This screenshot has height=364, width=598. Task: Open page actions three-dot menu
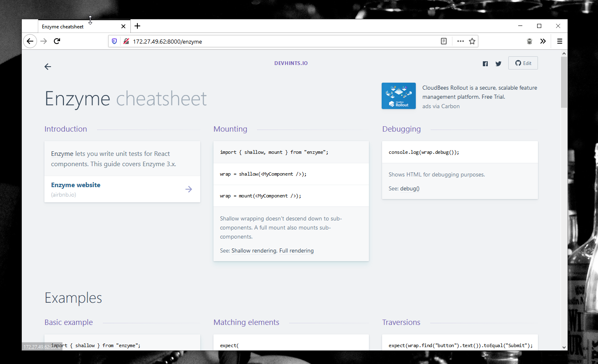click(x=461, y=41)
